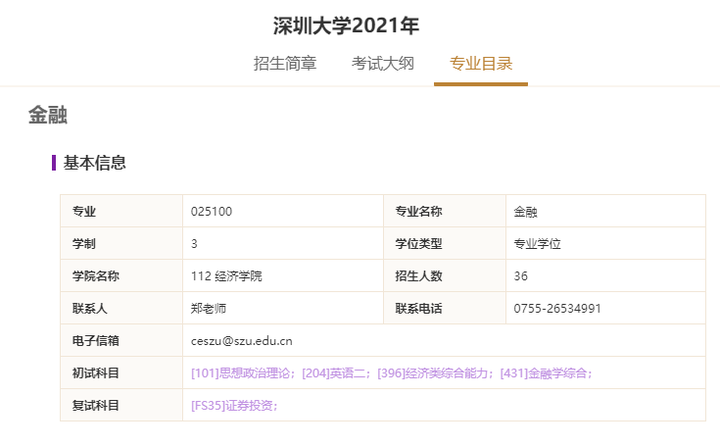Click the 学位类型 label cell
The height and width of the screenshot is (446, 720).
pyautogui.click(x=444, y=243)
